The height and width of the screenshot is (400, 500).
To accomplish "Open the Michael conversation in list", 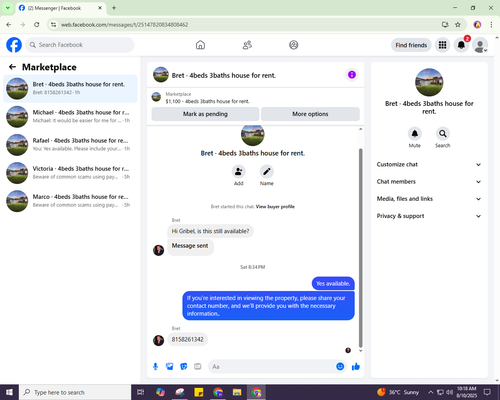I will pyautogui.click(x=70, y=117).
